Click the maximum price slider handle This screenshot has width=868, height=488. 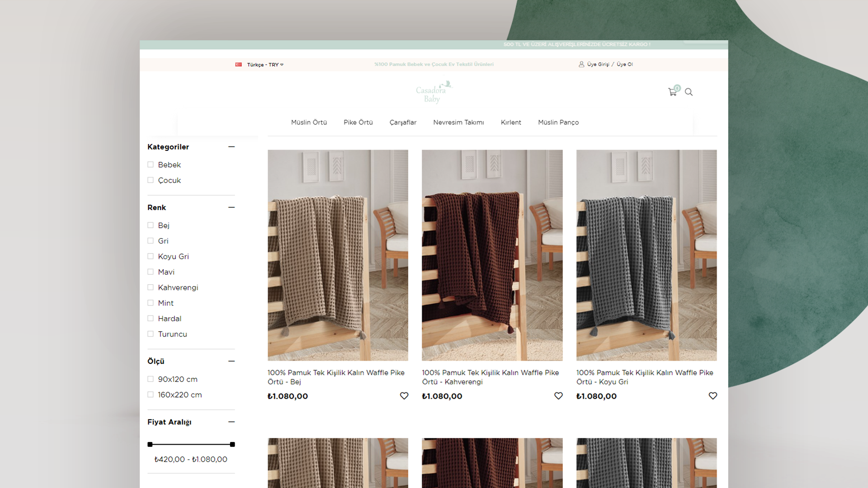click(x=232, y=445)
